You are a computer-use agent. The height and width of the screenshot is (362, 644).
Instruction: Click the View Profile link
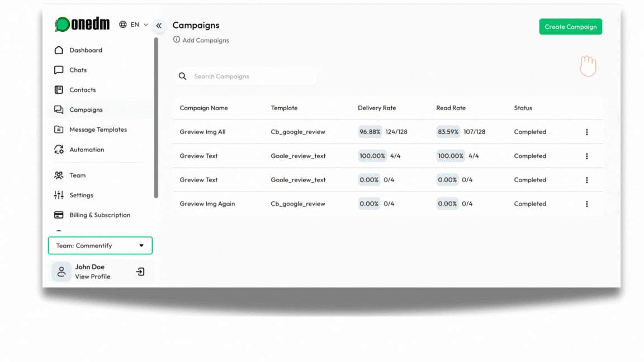(93, 277)
